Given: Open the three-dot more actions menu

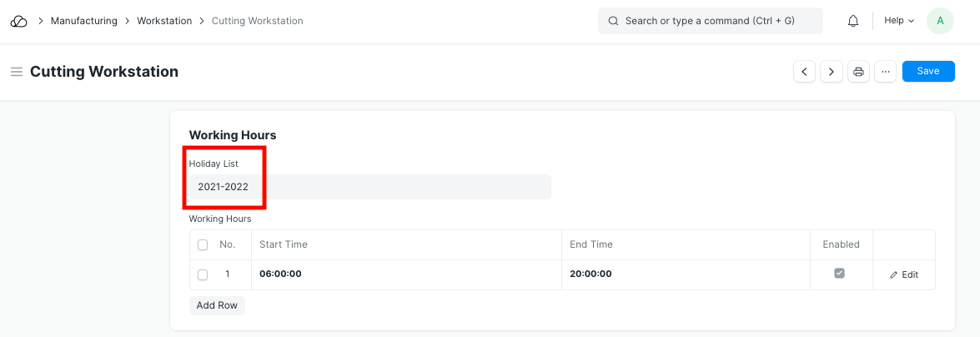Looking at the screenshot, I should point(885,72).
